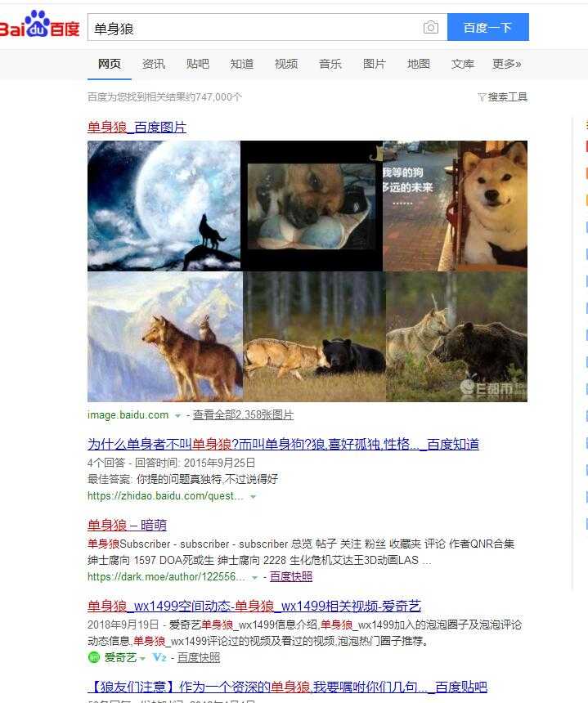The width and height of the screenshot is (588, 703).
Task: Expand the arrow after dark.moe URL
Action: [x=254, y=577]
